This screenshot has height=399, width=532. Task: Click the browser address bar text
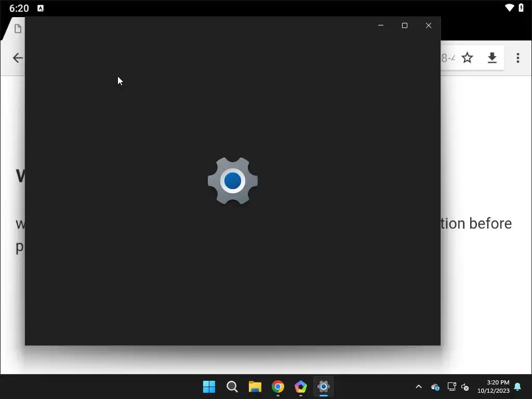(x=448, y=58)
